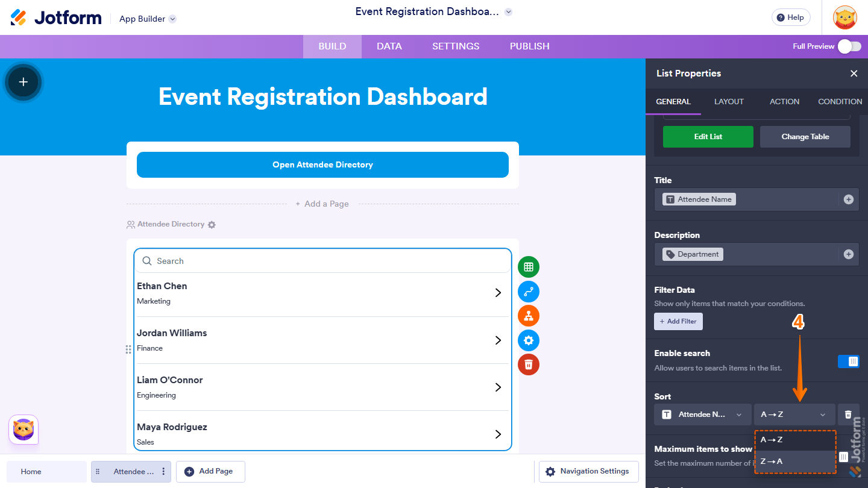Open list properties via blue gear icon
Screen dimensions: 868x488
pyautogui.click(x=529, y=340)
